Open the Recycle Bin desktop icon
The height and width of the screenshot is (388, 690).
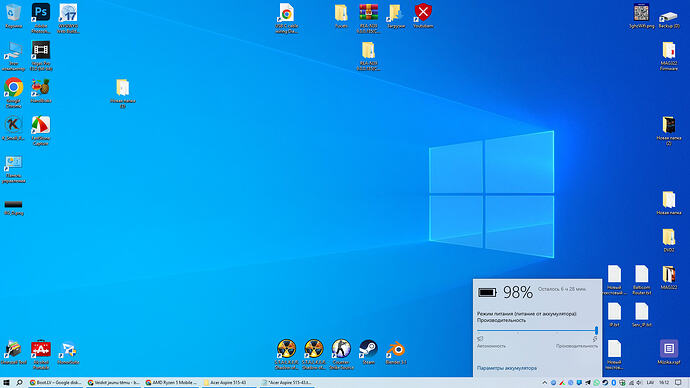point(14,16)
